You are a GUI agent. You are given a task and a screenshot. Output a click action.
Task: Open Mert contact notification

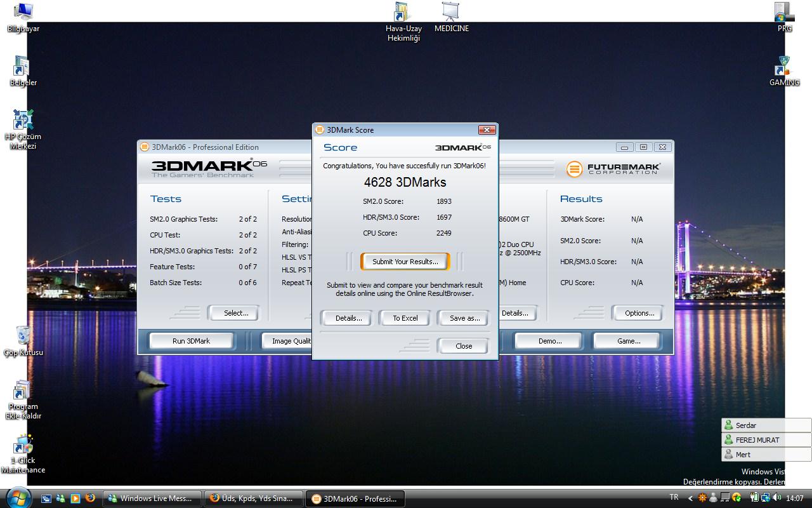point(766,455)
